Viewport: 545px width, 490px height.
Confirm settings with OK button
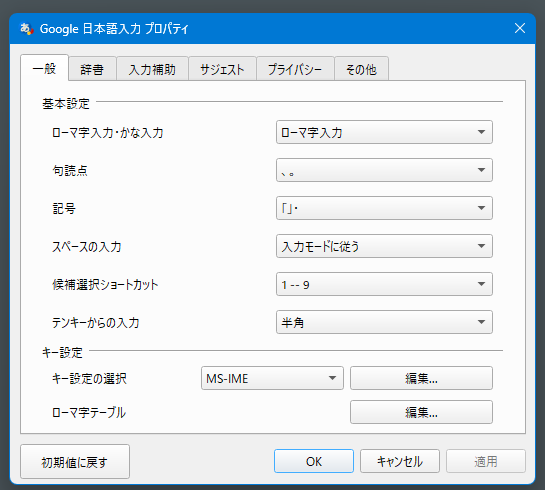[x=314, y=461]
